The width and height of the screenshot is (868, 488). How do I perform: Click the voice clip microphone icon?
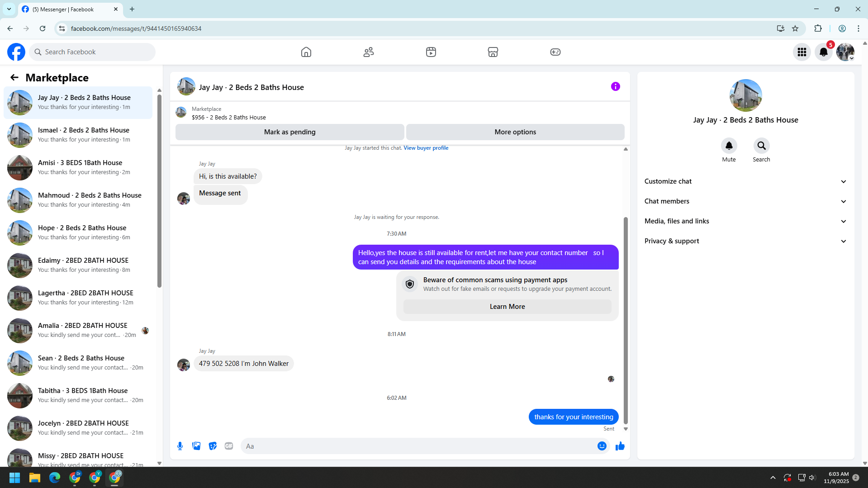pyautogui.click(x=180, y=446)
